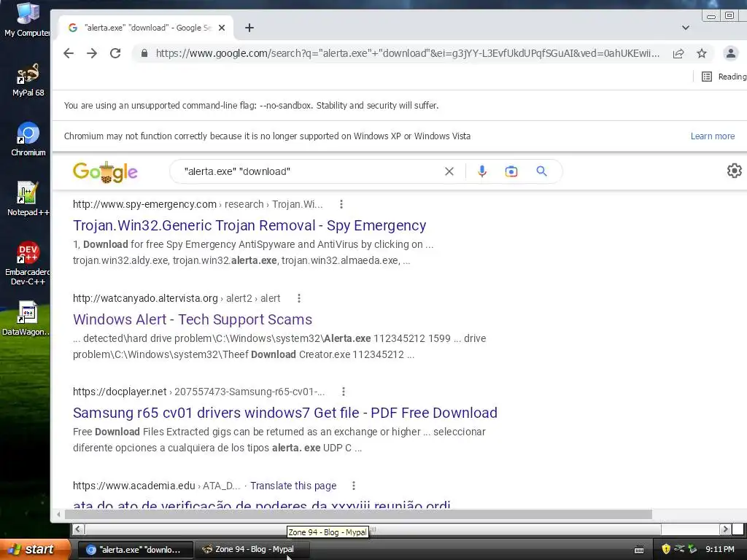Viewport: 747px width, 560px height.
Task: Open more options for academia.edu result
Action: (354, 486)
